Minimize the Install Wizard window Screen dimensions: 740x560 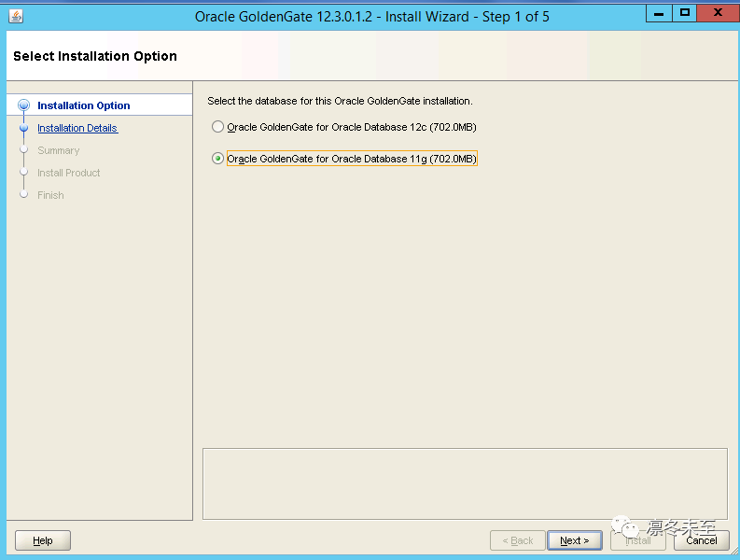coord(659,13)
